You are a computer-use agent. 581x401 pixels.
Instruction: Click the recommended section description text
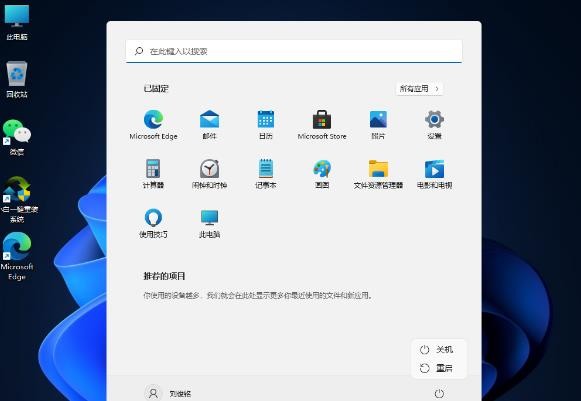click(258, 295)
